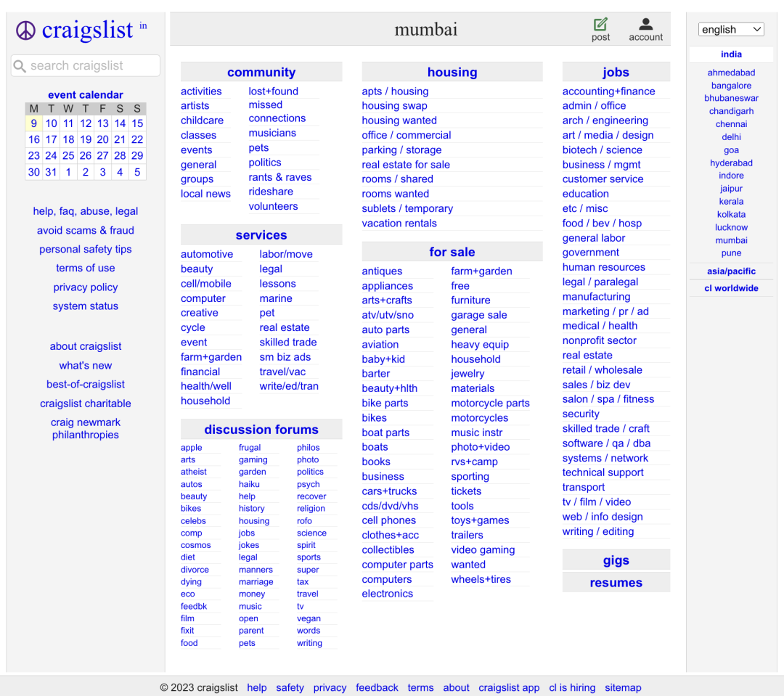Select day 31 in event calendar
784x696 pixels.
[x=51, y=173]
